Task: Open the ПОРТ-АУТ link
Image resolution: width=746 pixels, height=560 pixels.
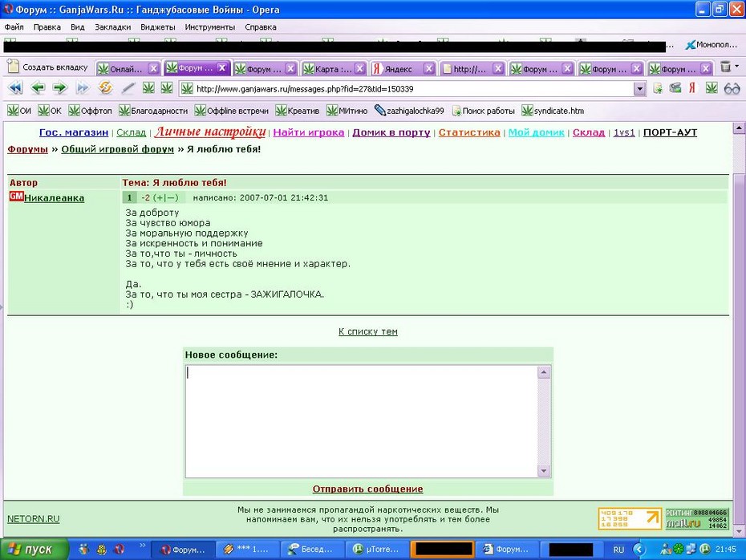Action: [x=670, y=132]
